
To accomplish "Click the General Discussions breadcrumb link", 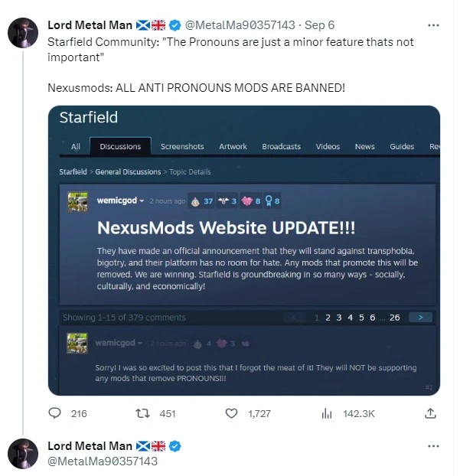I will 128,171.
